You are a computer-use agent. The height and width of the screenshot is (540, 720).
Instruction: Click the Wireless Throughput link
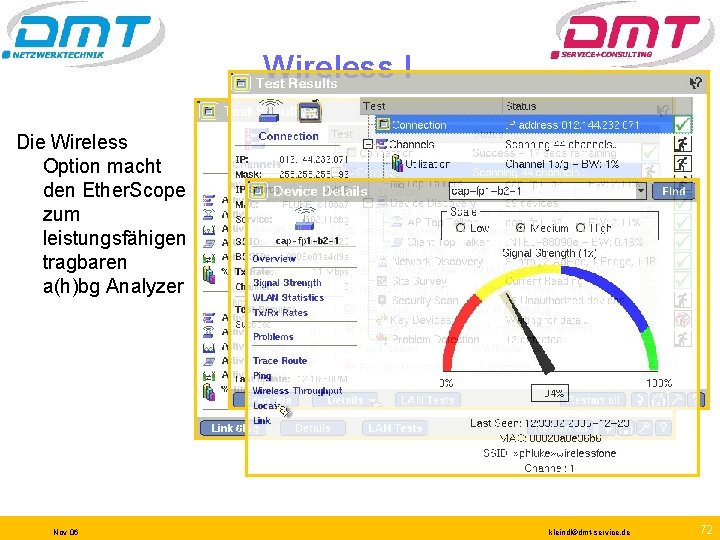point(297,391)
